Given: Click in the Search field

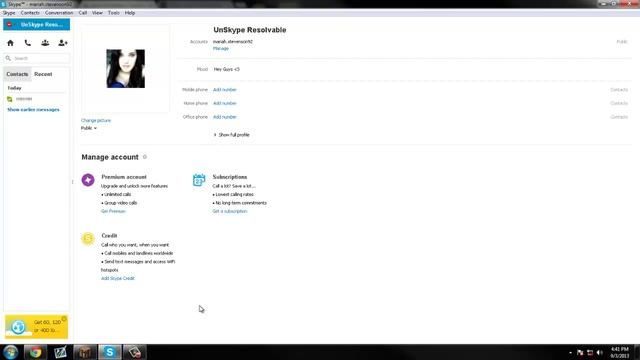Looking at the screenshot, I should pyautogui.click(x=37, y=58).
